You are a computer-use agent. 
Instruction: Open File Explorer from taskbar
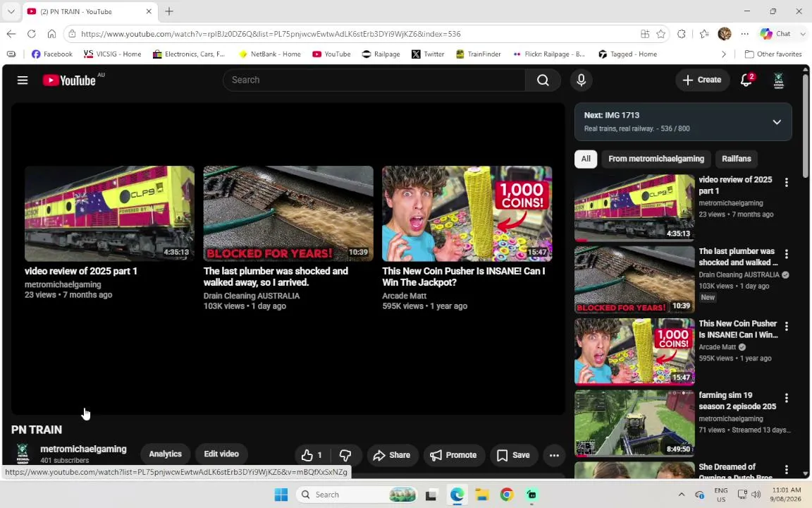point(482,495)
